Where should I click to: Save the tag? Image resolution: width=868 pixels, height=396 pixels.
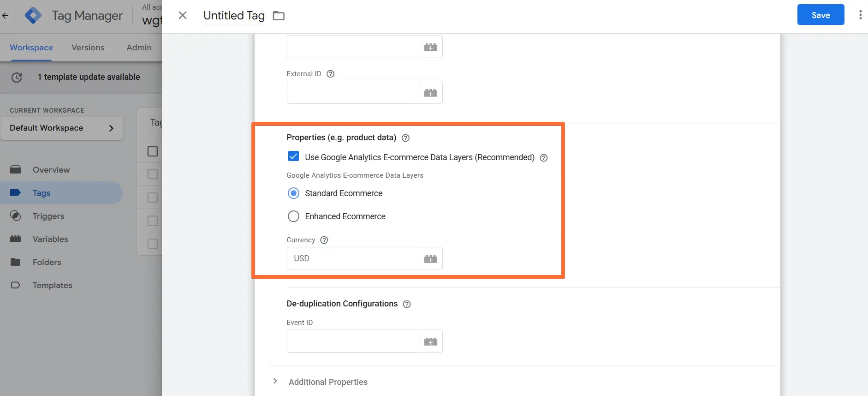click(x=820, y=15)
